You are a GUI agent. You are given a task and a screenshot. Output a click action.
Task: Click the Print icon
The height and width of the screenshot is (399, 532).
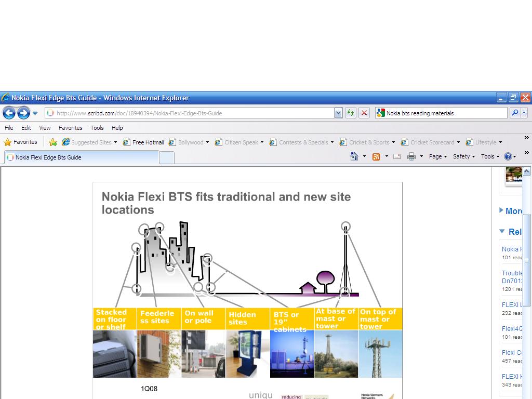(411, 156)
